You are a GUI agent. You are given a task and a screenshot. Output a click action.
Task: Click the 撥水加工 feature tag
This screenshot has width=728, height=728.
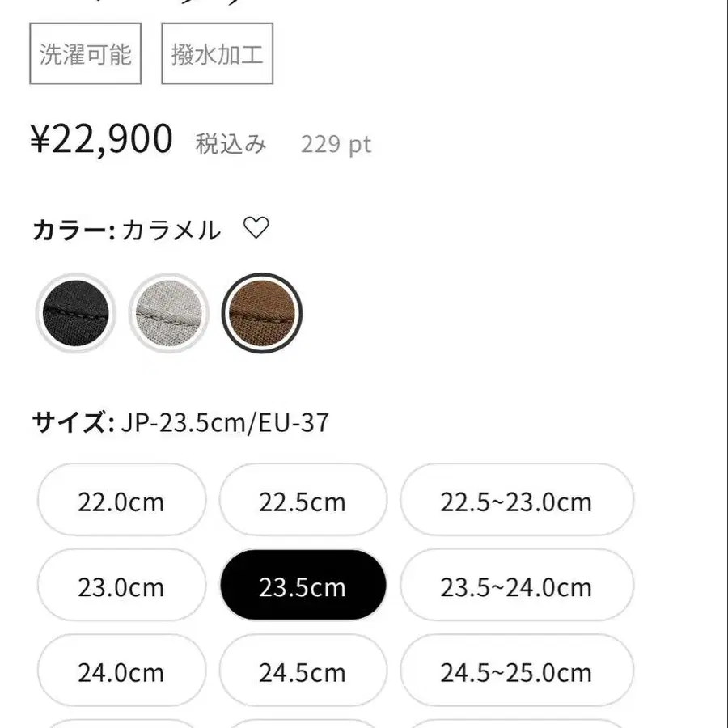click(x=218, y=54)
